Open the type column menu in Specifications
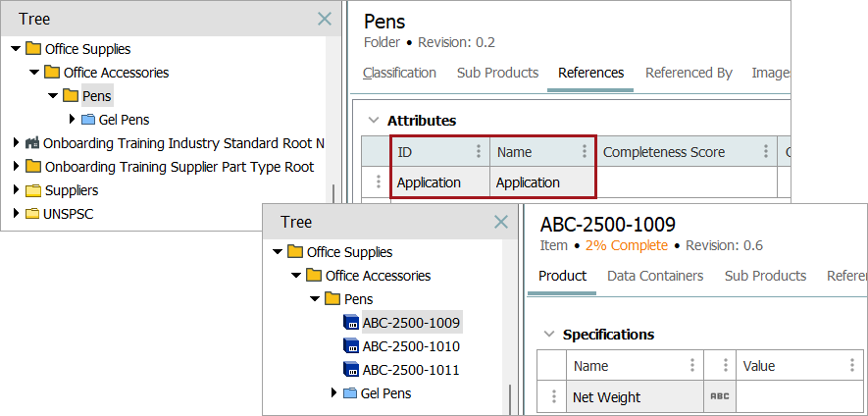This screenshot has width=868, height=416. point(726,365)
